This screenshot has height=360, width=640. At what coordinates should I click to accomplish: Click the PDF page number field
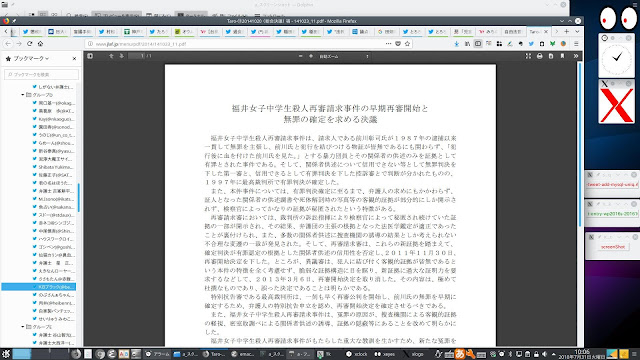click(136, 56)
